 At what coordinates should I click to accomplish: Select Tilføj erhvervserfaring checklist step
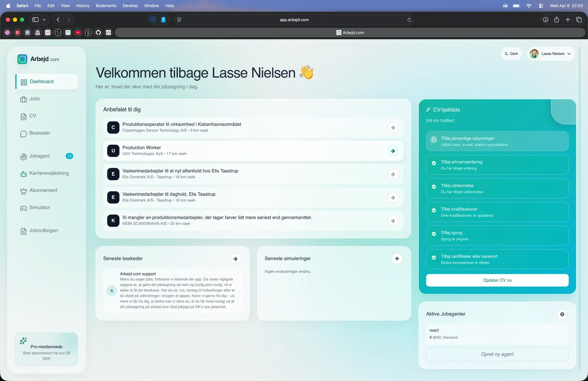497,165
